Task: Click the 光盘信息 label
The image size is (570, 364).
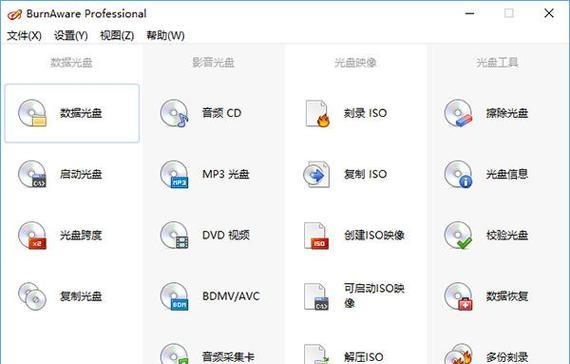Action: 507,174
